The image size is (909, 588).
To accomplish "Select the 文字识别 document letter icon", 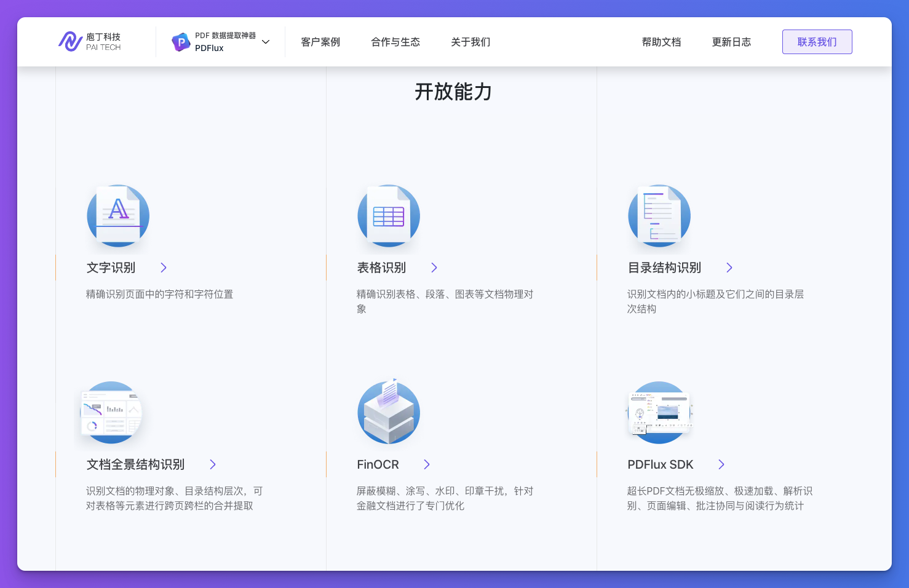I will click(118, 216).
